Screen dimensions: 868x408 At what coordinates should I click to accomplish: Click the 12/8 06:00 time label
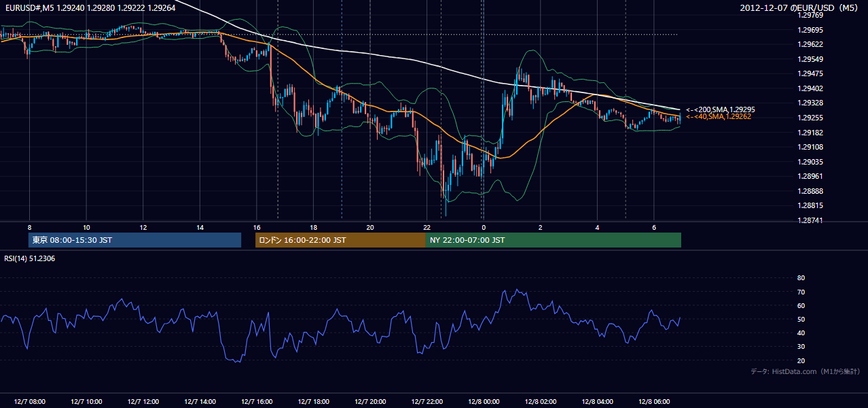point(654,402)
